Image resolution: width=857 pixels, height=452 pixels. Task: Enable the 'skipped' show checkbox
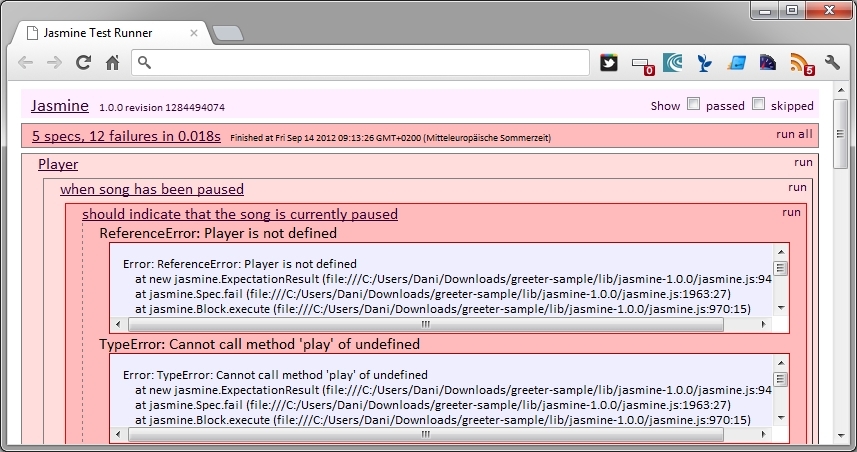click(x=758, y=104)
